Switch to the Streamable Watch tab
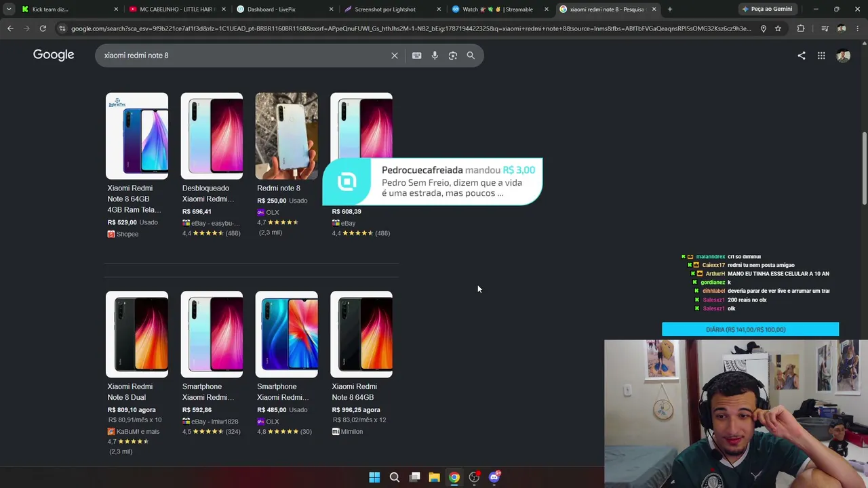The image size is (868, 488). [x=499, y=9]
